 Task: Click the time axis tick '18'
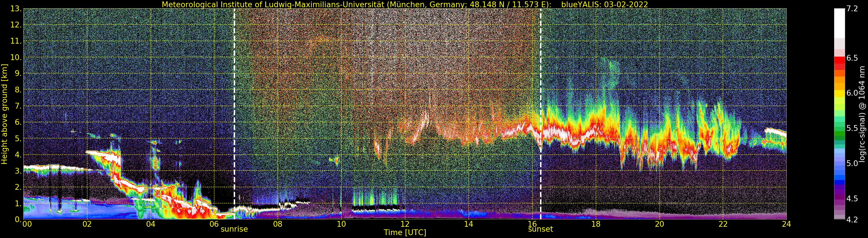coord(596,224)
